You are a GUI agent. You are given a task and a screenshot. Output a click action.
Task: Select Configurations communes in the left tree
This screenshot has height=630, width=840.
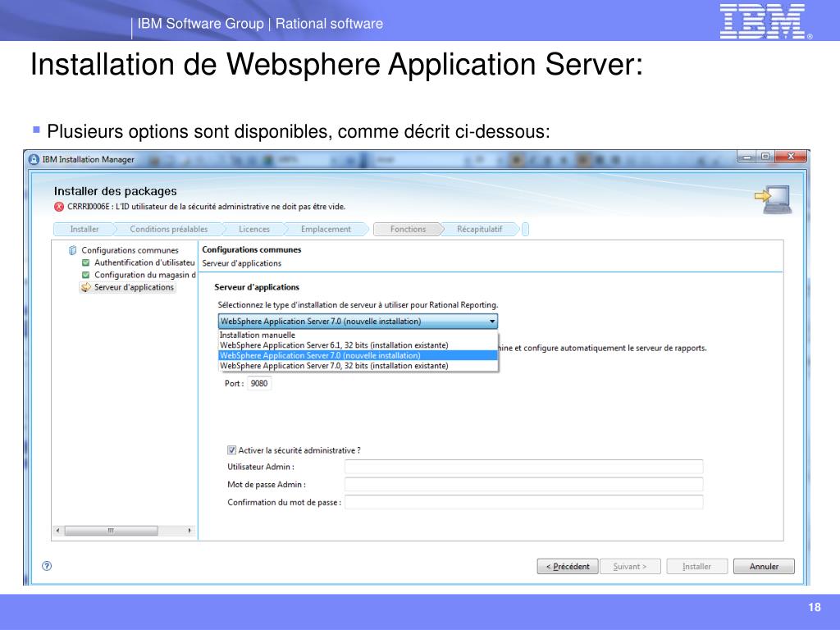point(130,250)
